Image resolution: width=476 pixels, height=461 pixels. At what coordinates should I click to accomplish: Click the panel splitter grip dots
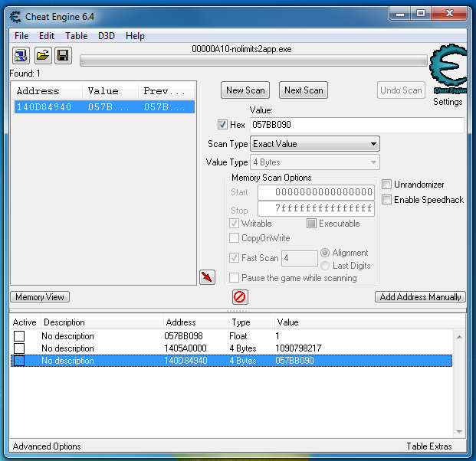point(238,311)
